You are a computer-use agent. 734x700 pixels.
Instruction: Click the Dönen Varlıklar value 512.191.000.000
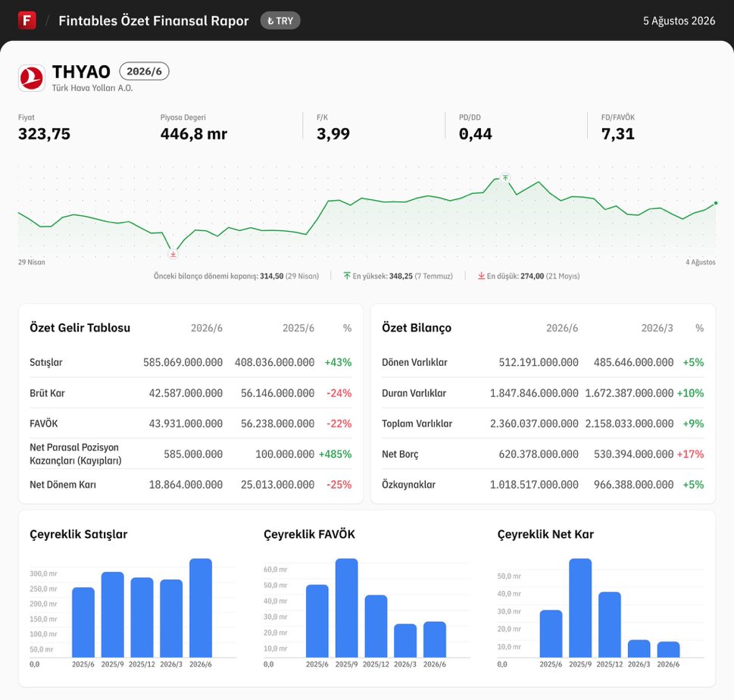pos(539,362)
